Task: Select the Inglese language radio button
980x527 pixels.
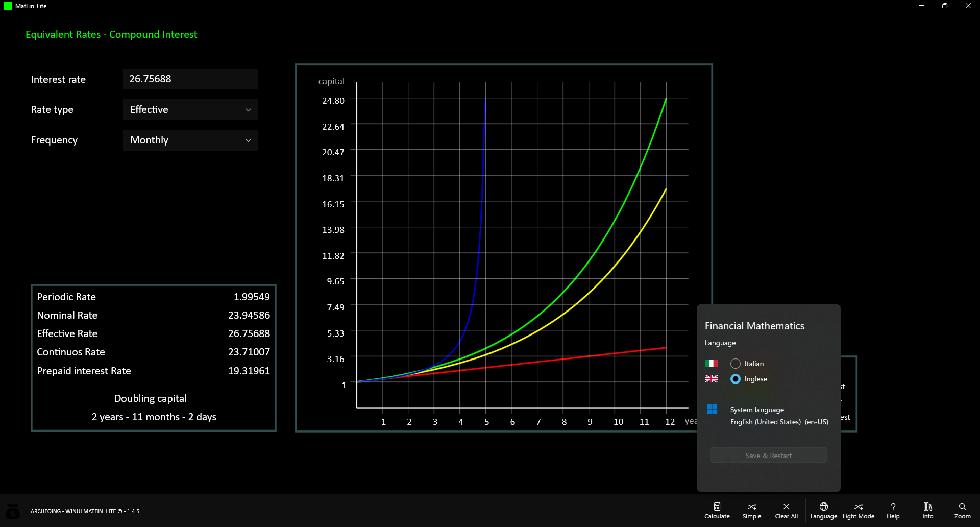Action: [x=736, y=379]
